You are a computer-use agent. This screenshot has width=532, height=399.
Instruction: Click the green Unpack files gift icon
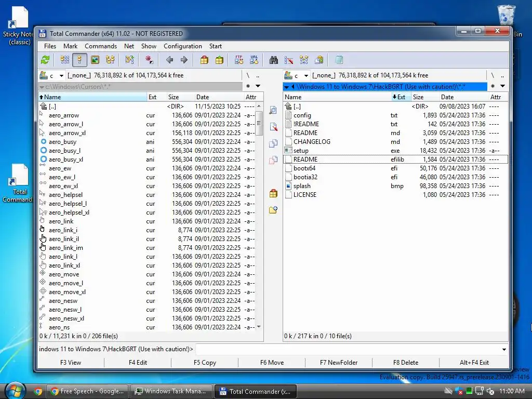tap(220, 60)
